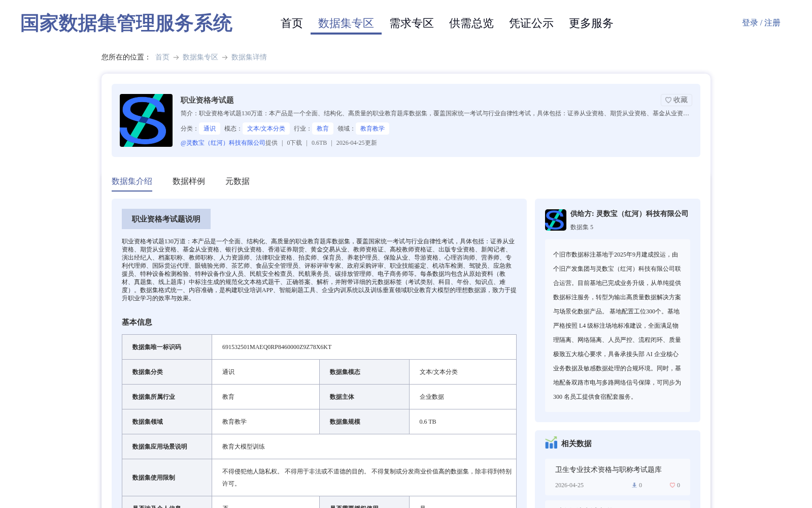Viewport: 812px width, 508px height.
Task: Click the 职业资格考试题 dataset logo image
Action: pyautogui.click(x=146, y=120)
